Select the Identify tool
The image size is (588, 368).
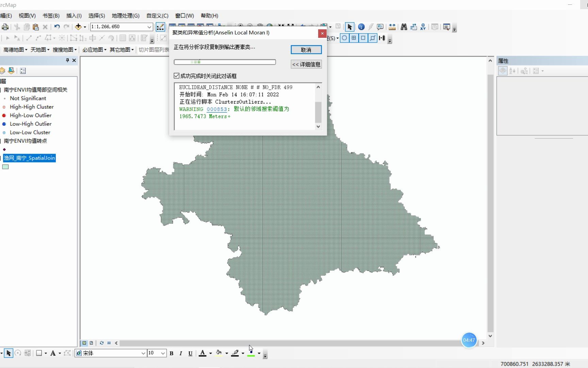point(361,27)
